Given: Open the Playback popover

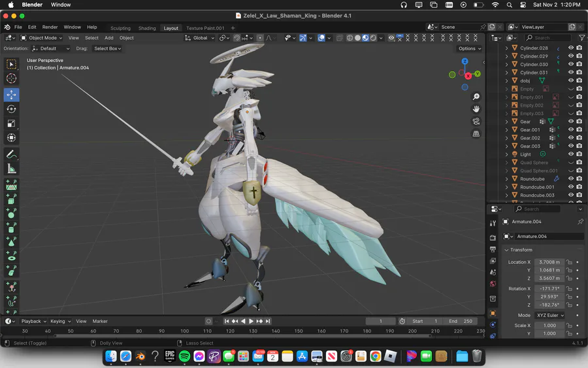Looking at the screenshot, I should pos(33,321).
